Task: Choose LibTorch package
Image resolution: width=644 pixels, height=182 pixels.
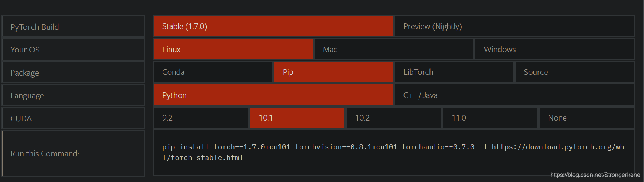Action: pyautogui.click(x=454, y=72)
